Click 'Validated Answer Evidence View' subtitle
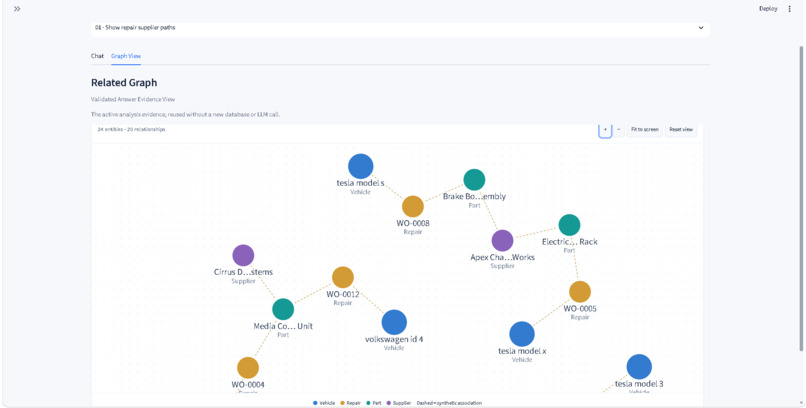 coord(133,99)
